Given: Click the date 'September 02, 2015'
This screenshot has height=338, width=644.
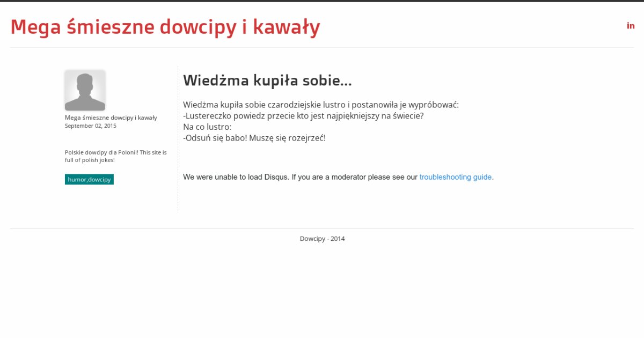Looking at the screenshot, I should [x=90, y=126].
